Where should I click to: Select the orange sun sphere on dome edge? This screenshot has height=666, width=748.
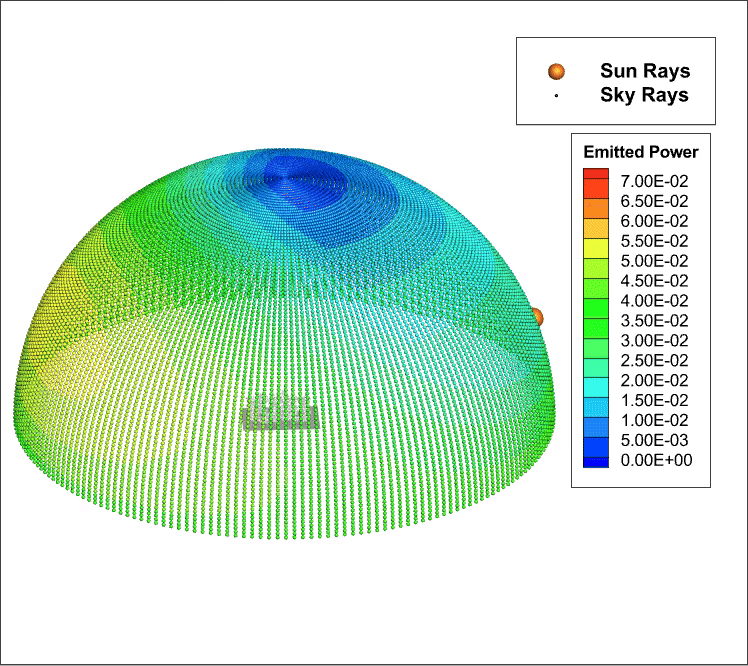pyautogui.click(x=537, y=317)
